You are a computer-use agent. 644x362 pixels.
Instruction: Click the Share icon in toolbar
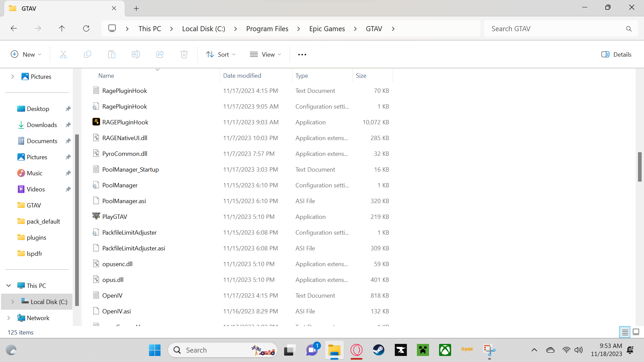point(160,54)
